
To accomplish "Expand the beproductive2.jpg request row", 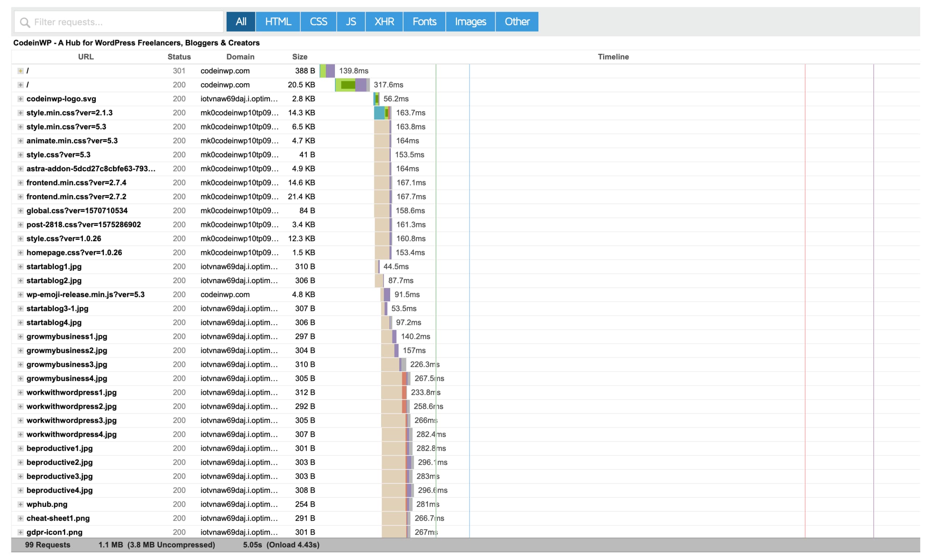I will click(20, 463).
